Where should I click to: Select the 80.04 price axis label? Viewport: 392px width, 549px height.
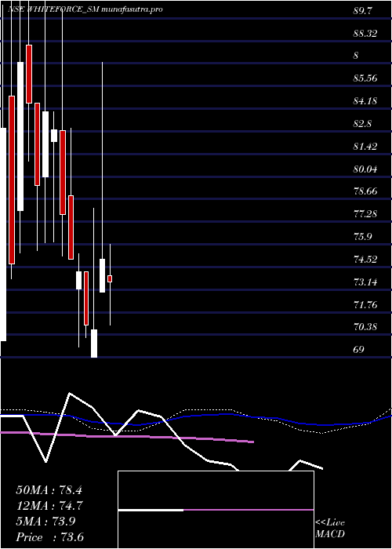pyautogui.click(x=365, y=169)
